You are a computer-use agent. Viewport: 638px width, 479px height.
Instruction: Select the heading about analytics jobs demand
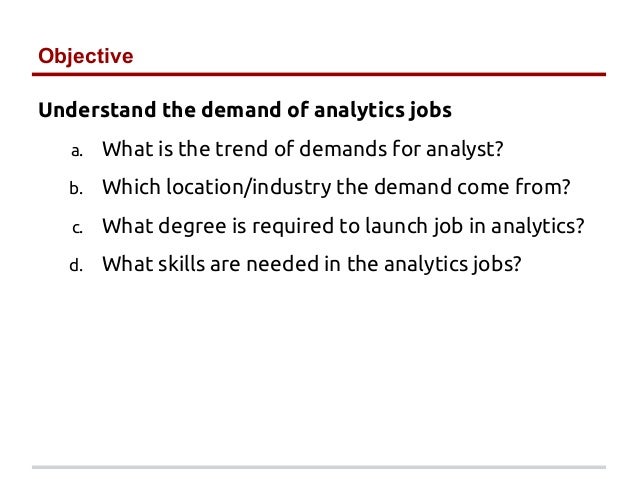pyautogui.click(x=245, y=110)
